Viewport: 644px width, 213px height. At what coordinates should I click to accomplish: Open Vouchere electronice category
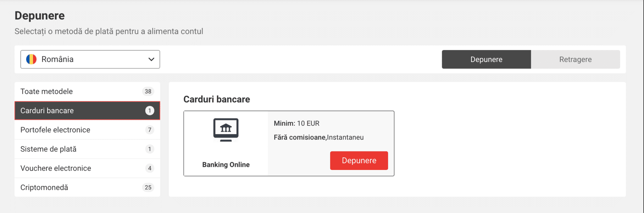tap(56, 168)
